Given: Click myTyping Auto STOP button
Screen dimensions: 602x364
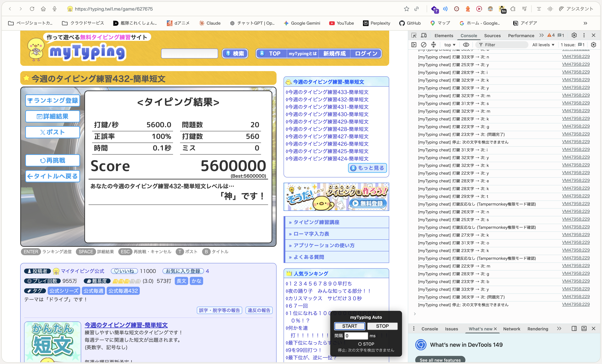Looking at the screenshot, I should [x=382, y=326].
